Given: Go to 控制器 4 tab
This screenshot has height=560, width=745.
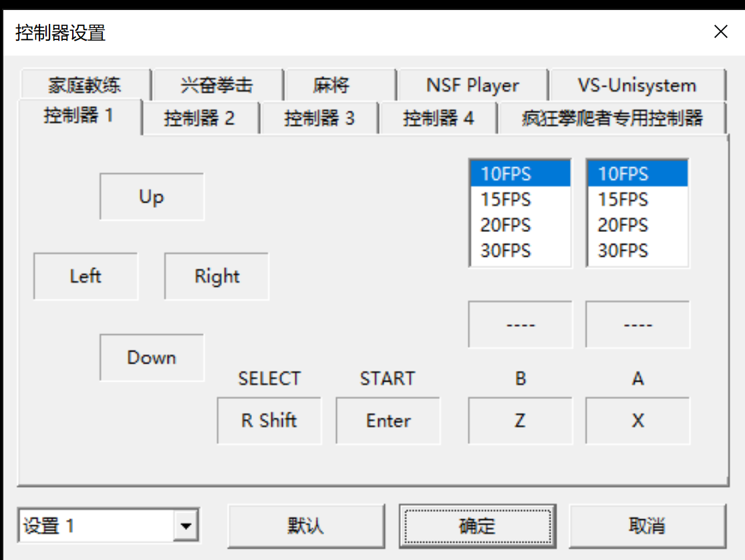Looking at the screenshot, I should 438,118.
